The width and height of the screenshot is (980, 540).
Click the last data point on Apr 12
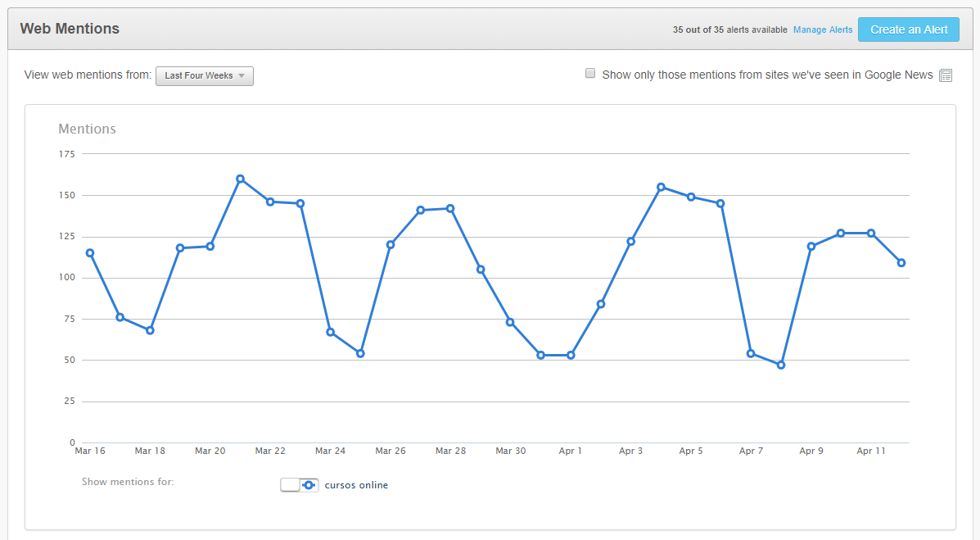[x=901, y=263]
